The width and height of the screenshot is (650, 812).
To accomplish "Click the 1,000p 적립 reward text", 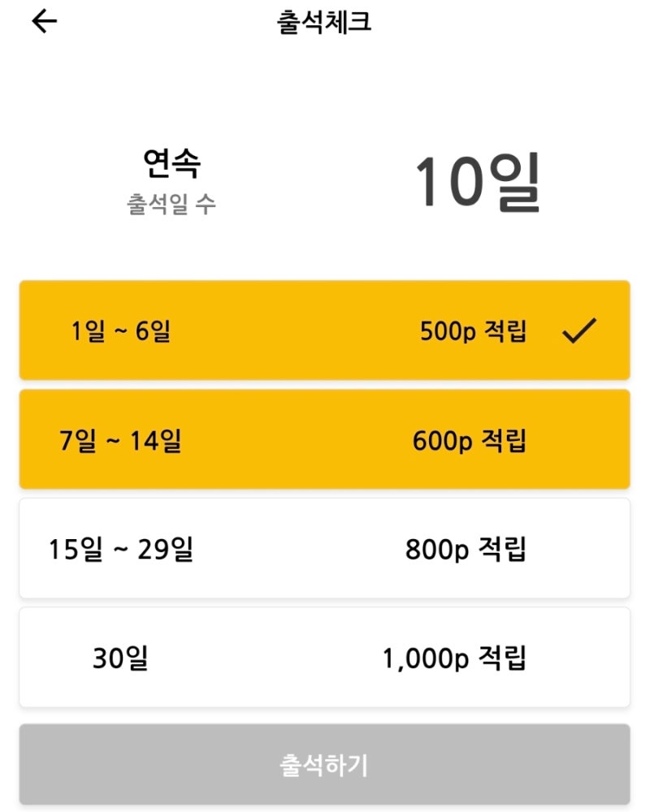I will pos(454,659).
